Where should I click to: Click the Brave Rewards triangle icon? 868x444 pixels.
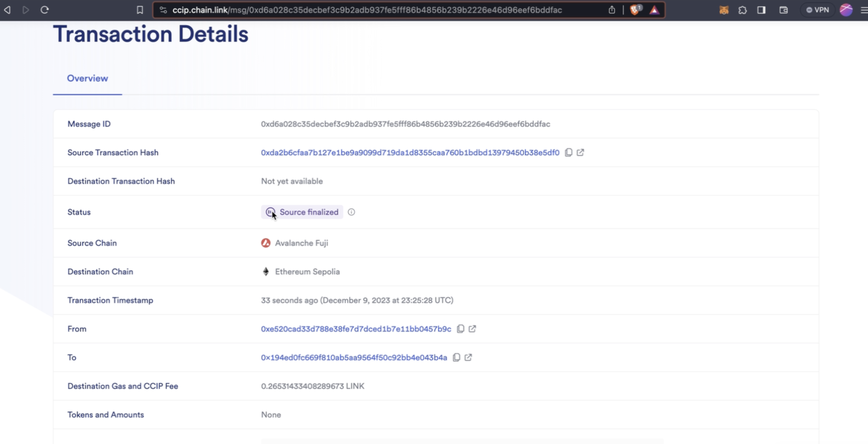coord(654,10)
